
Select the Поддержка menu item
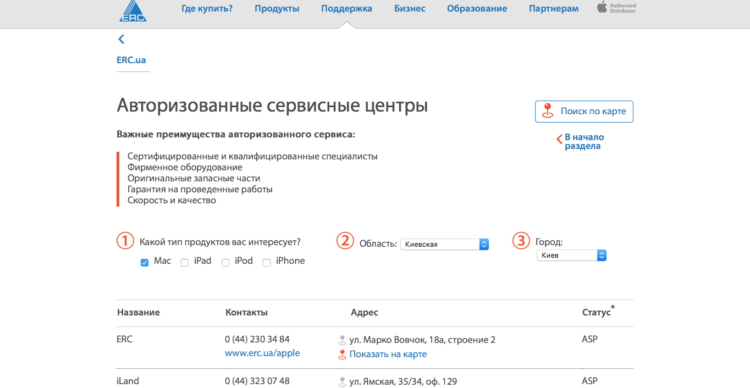pyautogui.click(x=347, y=9)
